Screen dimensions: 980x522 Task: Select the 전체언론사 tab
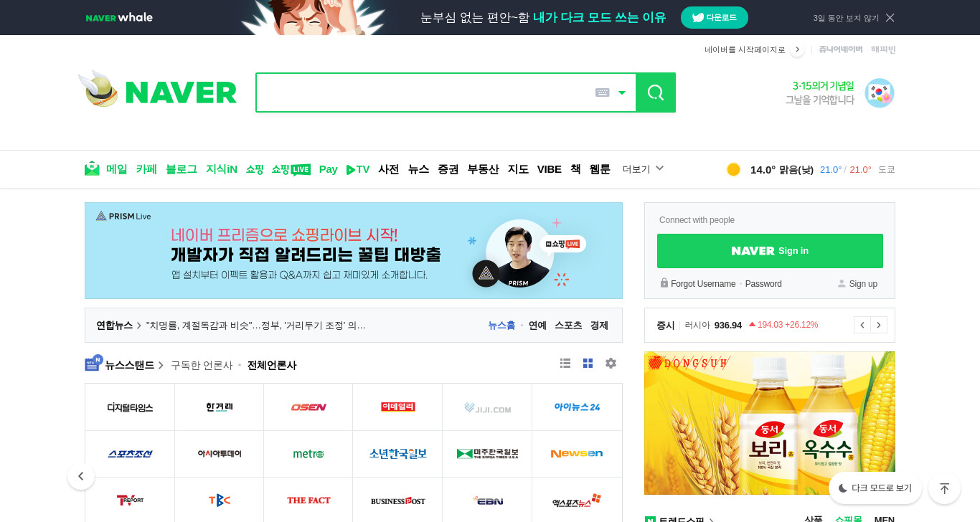click(272, 365)
